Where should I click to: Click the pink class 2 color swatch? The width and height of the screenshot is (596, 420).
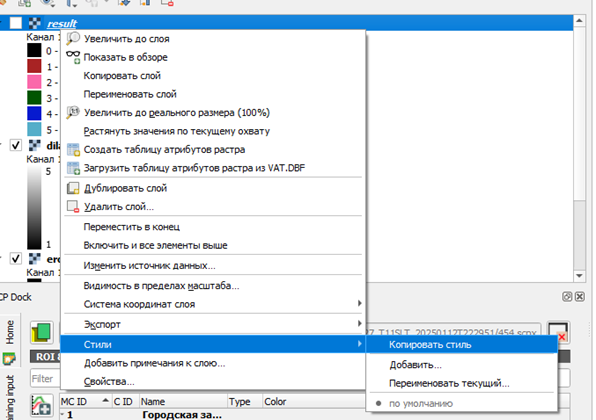(34, 82)
